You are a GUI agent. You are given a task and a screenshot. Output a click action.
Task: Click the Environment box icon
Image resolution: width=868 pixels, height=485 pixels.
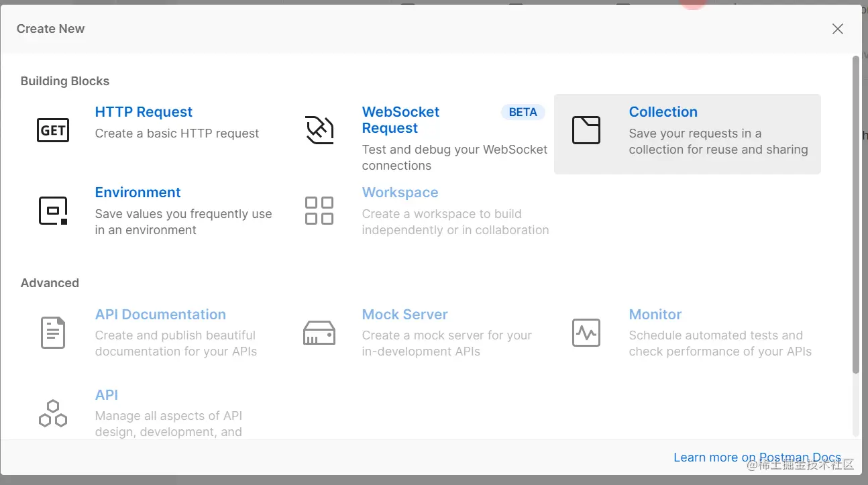[x=53, y=211]
